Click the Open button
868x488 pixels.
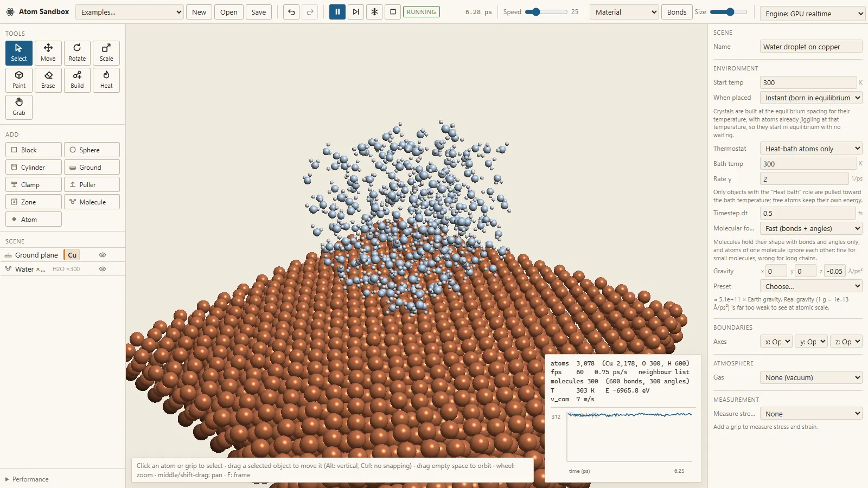click(x=229, y=12)
